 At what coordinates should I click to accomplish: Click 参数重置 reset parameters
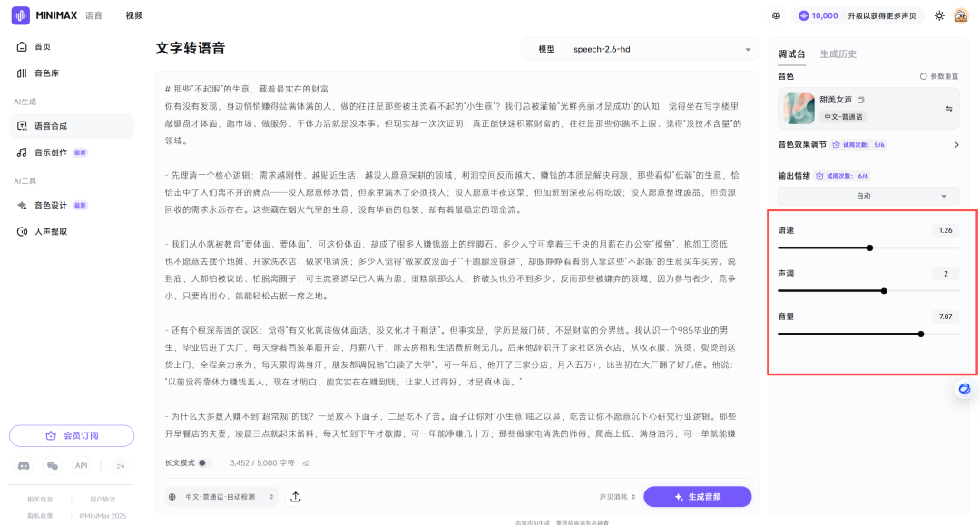coord(939,76)
